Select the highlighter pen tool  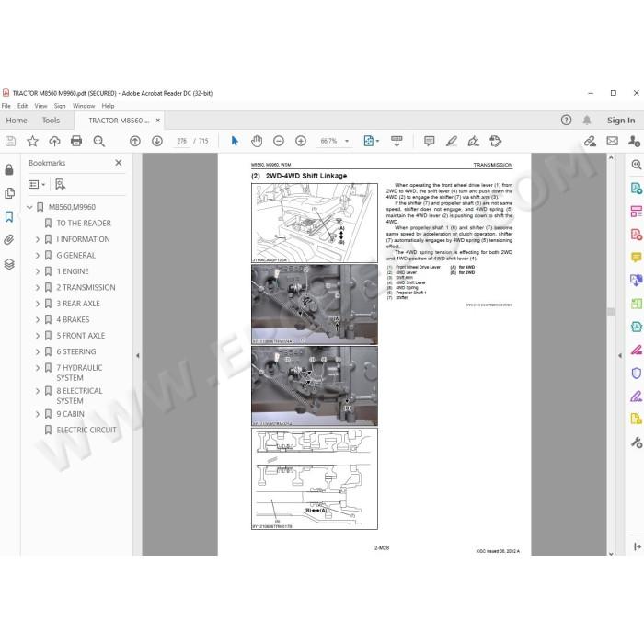(452, 142)
